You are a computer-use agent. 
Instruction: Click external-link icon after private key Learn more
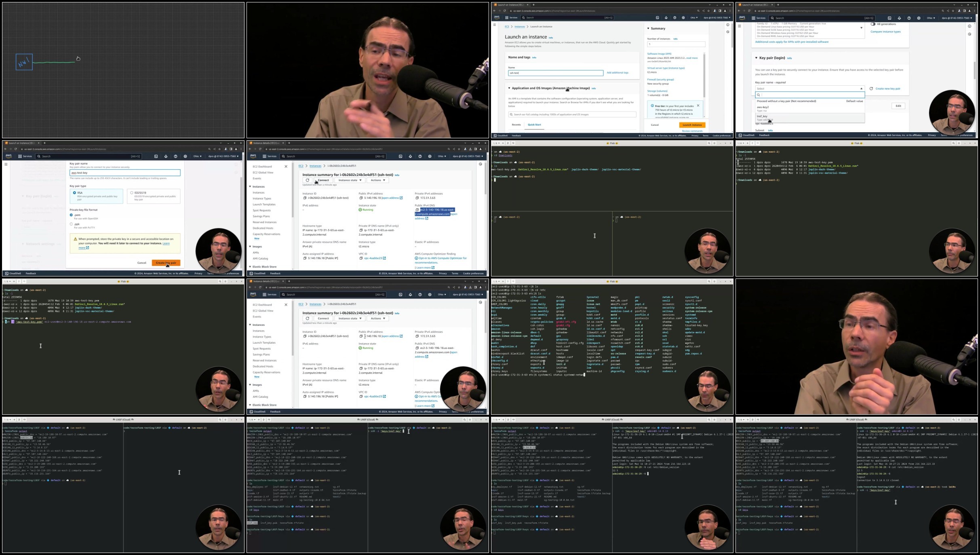87,248
